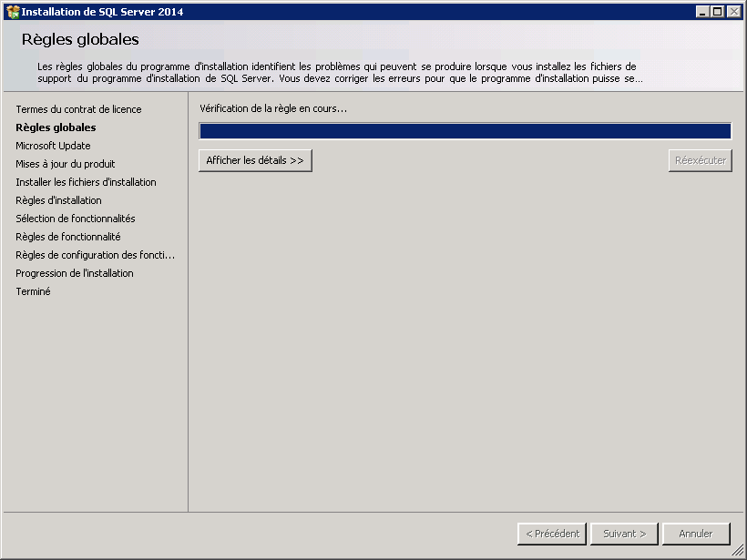
Task: Open Sélection de fonctionnalités step
Action: coord(75,219)
